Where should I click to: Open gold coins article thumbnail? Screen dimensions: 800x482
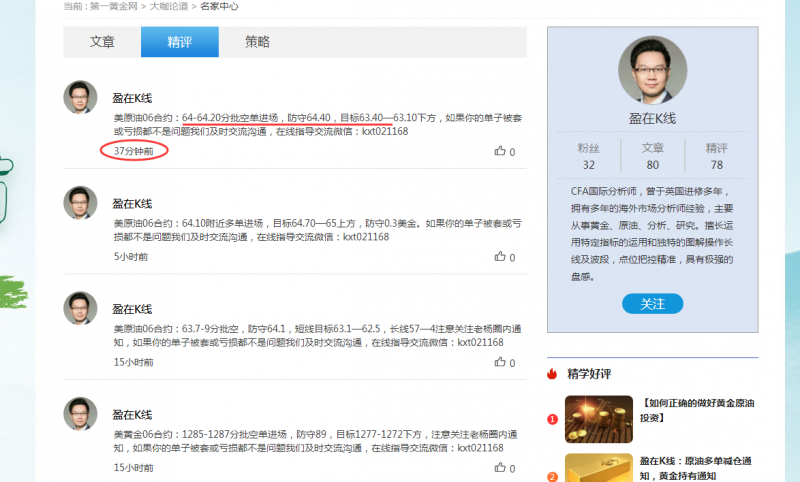coord(599,419)
